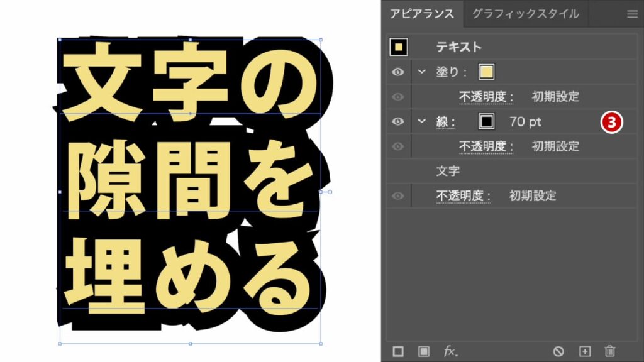The width and height of the screenshot is (644, 362).
Task: Select the テキスト title row
Action: tap(512, 47)
